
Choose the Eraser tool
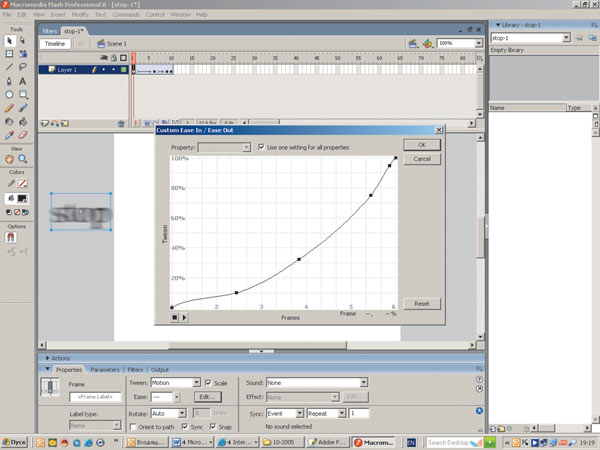tap(24, 133)
